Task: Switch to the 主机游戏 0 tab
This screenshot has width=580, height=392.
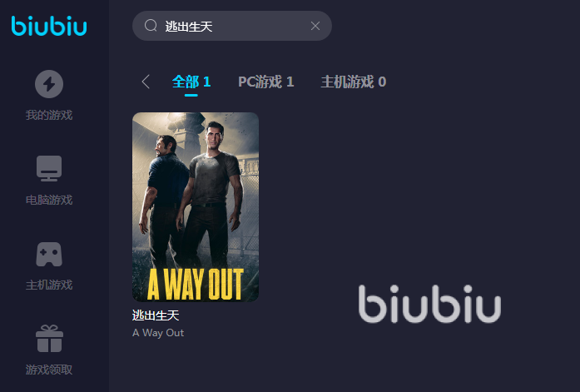Action: (x=354, y=82)
